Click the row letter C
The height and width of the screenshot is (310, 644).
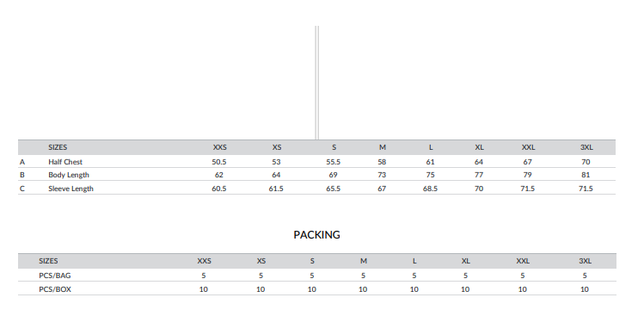(22, 189)
